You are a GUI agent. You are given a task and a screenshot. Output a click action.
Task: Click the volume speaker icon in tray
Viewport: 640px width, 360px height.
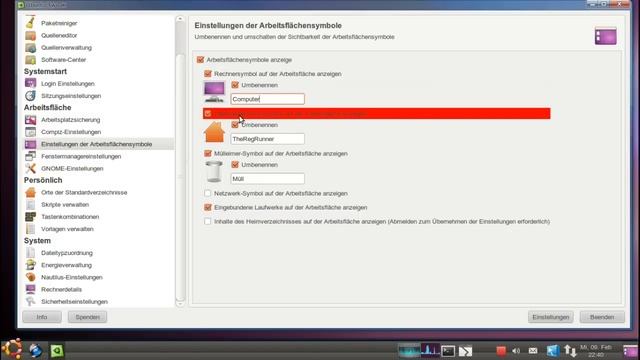pos(516,351)
